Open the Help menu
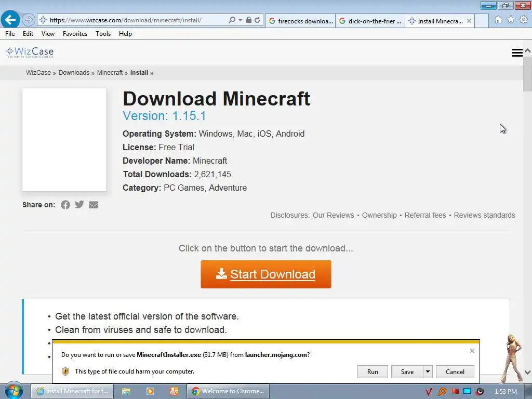The width and height of the screenshot is (532, 399). (125, 34)
